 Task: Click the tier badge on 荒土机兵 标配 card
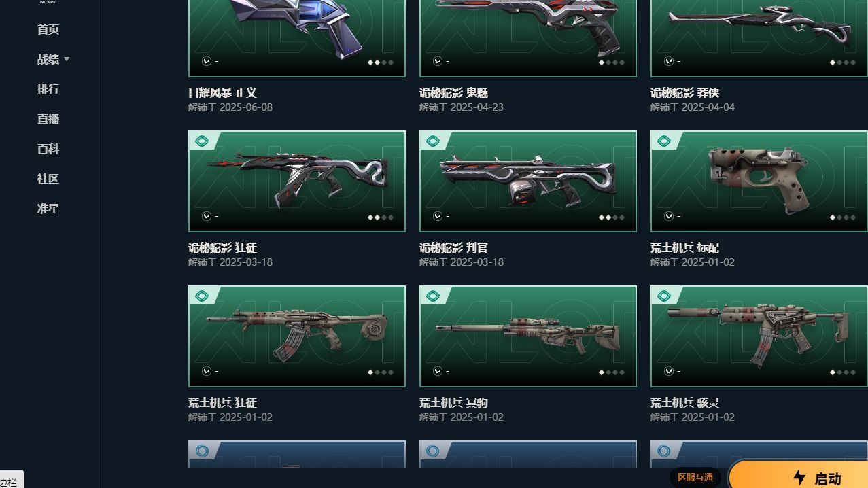[x=664, y=141]
